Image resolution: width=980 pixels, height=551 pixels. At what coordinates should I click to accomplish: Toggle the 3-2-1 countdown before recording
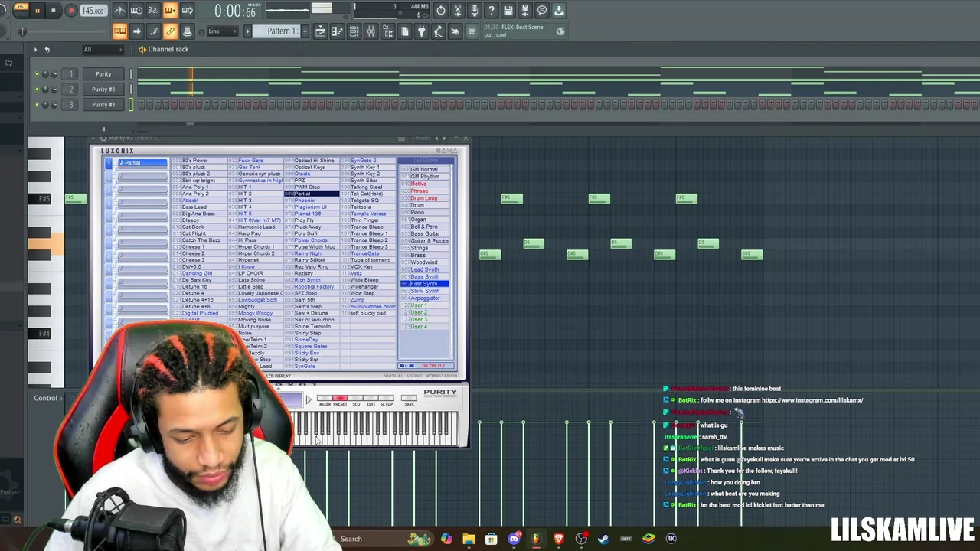[153, 11]
